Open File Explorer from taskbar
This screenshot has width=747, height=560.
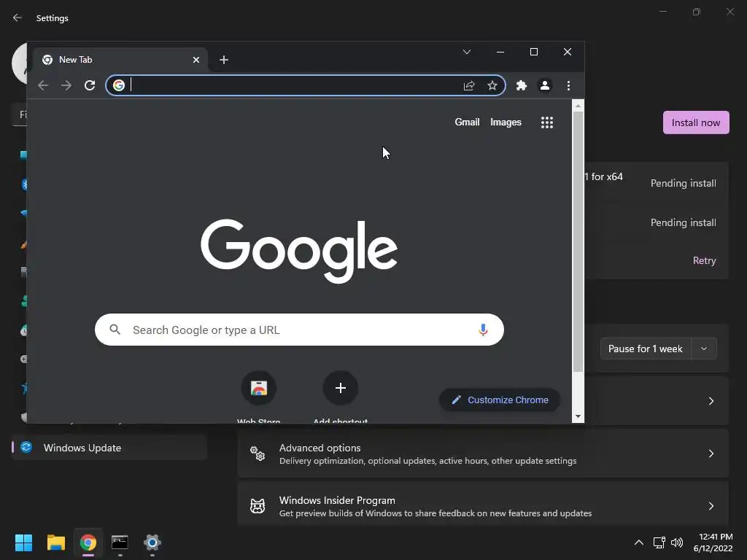[x=55, y=542]
